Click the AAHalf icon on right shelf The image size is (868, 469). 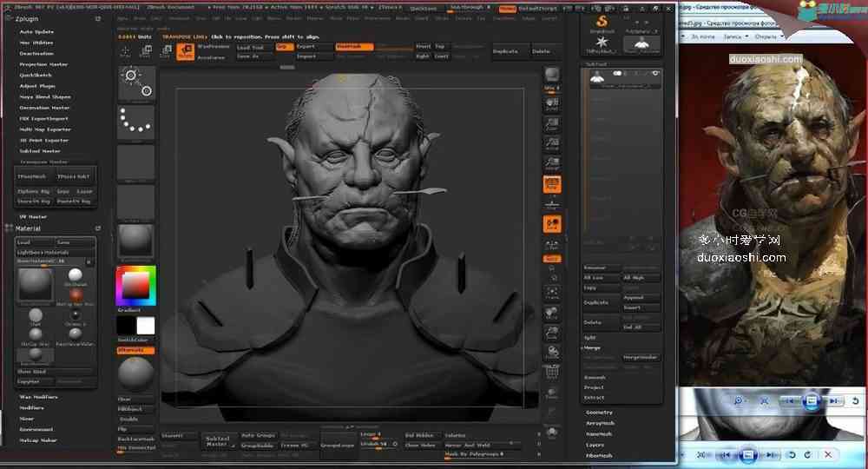552,163
